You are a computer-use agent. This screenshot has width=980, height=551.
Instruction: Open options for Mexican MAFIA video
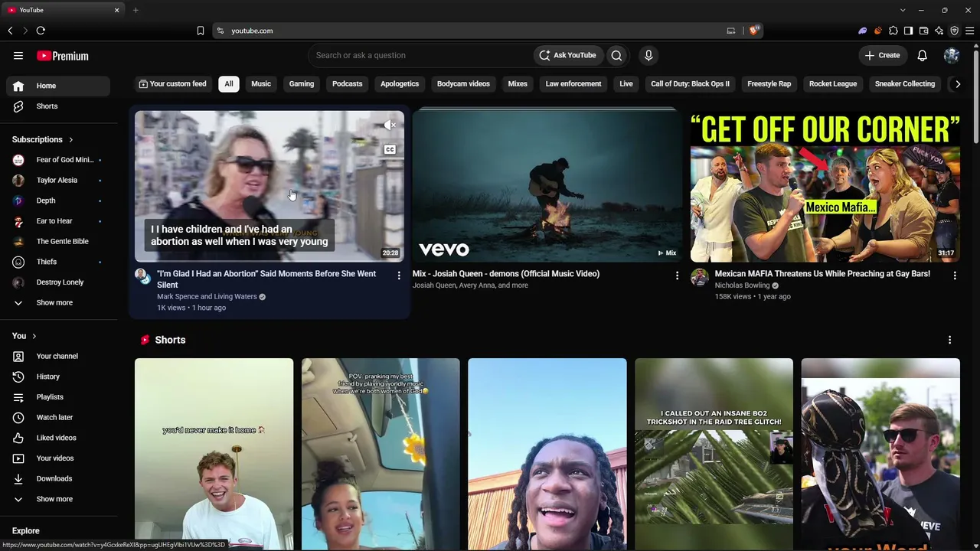point(955,275)
